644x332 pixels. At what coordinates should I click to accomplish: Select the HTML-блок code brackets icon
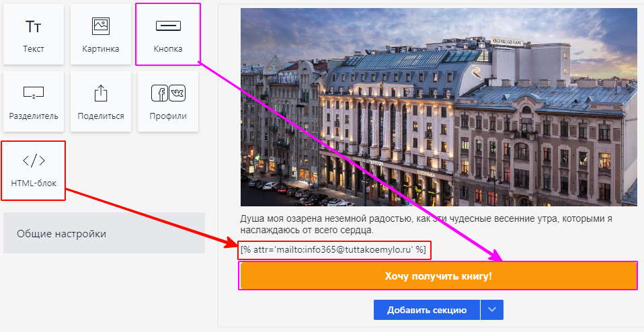coord(34,161)
